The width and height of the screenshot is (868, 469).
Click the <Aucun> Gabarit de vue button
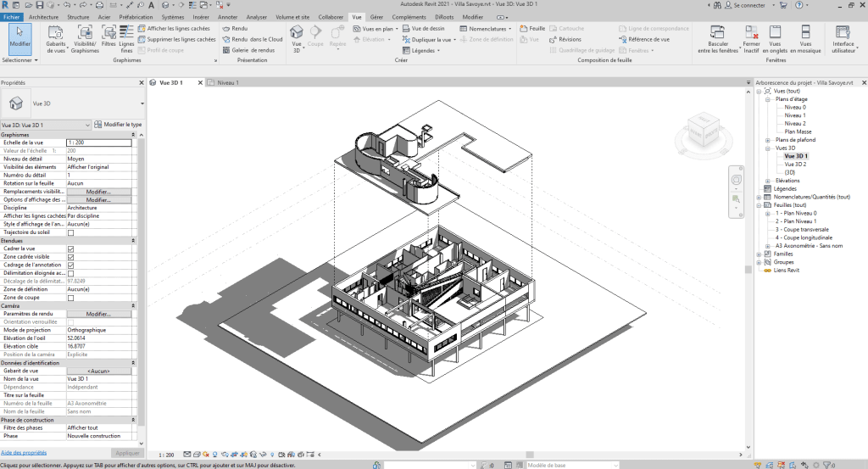click(x=98, y=371)
